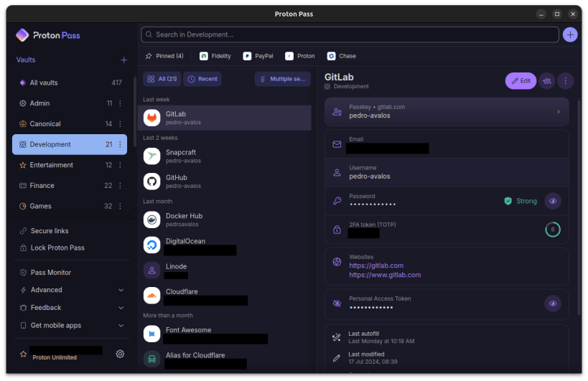Click the Cloudflare cloud icon in the list
This screenshot has height=381, width=588.
[152, 296]
